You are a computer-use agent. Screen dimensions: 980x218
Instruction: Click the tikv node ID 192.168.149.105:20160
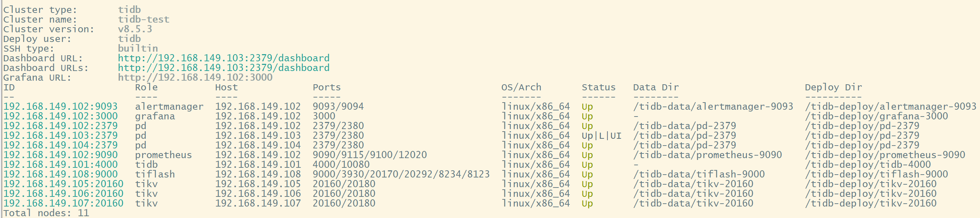pos(63,184)
